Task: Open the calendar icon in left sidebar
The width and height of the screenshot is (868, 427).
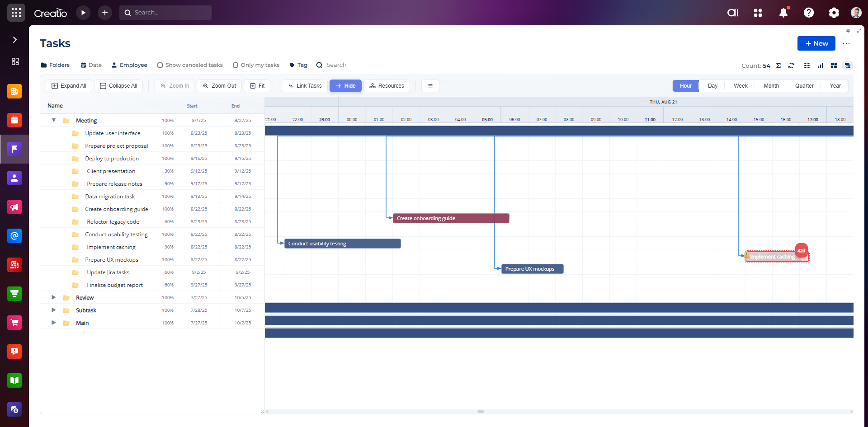Action: pyautogui.click(x=14, y=120)
